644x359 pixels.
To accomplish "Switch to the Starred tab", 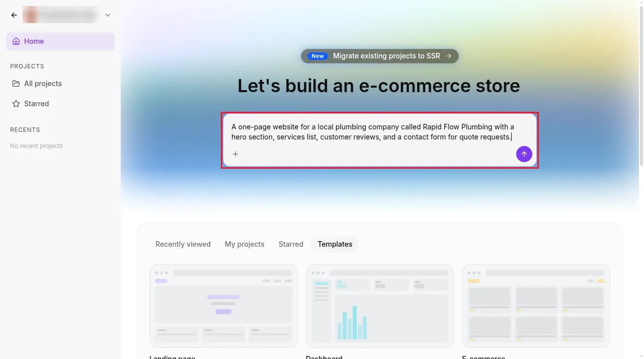I will pyautogui.click(x=291, y=244).
